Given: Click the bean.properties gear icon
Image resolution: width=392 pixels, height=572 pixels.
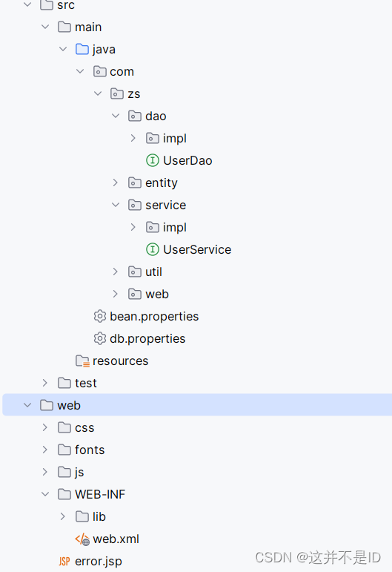Looking at the screenshot, I should [x=99, y=316].
